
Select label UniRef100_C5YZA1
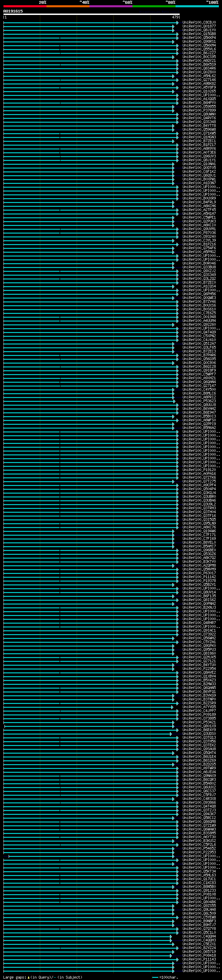click(199, 642)
